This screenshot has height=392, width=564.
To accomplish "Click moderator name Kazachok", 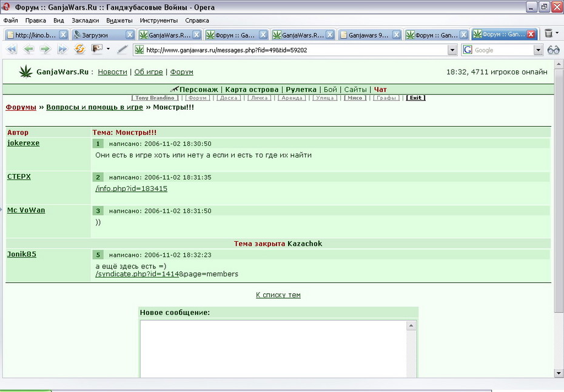I will (305, 244).
